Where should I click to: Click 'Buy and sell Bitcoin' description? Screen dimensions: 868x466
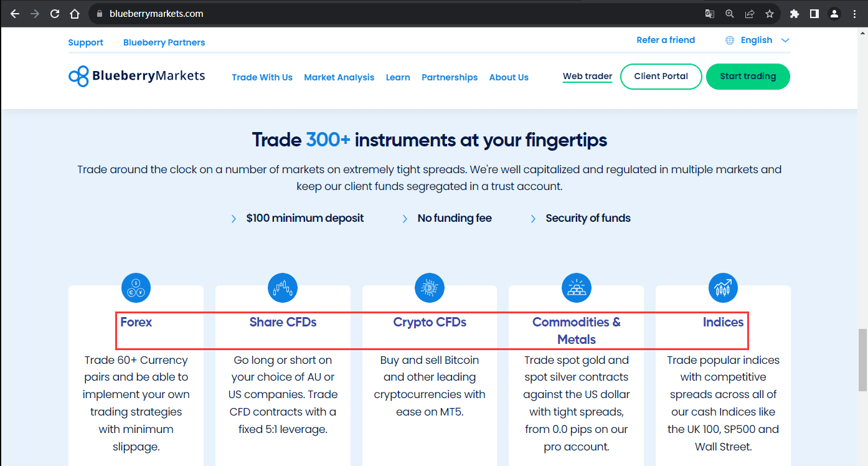(430, 386)
